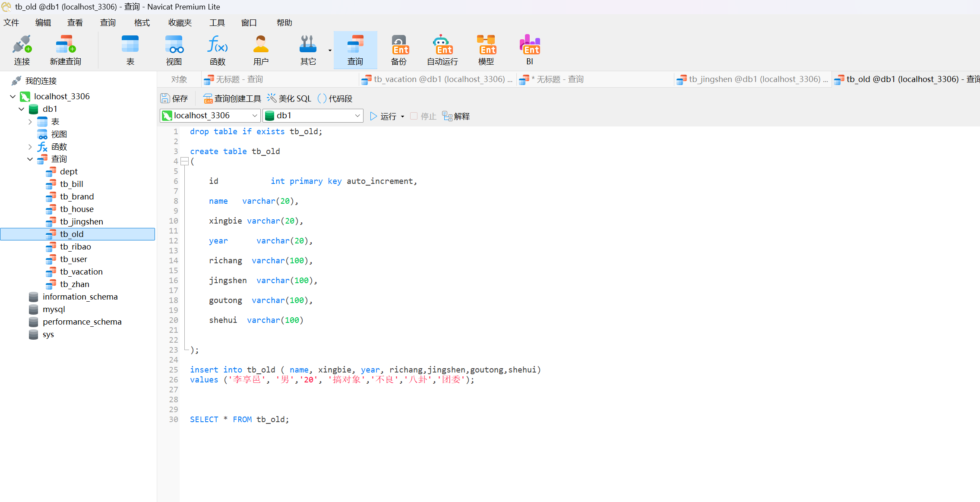Select the tb_jingshen query in the tree

81,221
